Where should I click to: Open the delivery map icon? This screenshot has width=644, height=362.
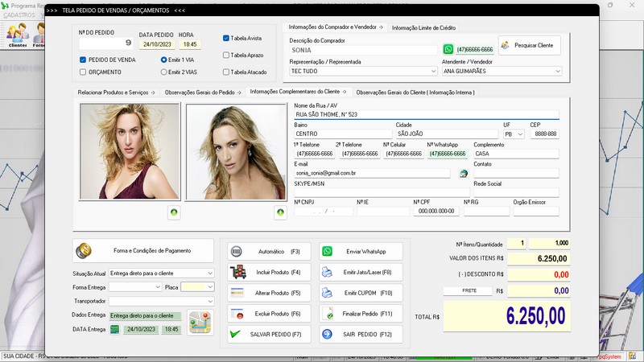199,322
